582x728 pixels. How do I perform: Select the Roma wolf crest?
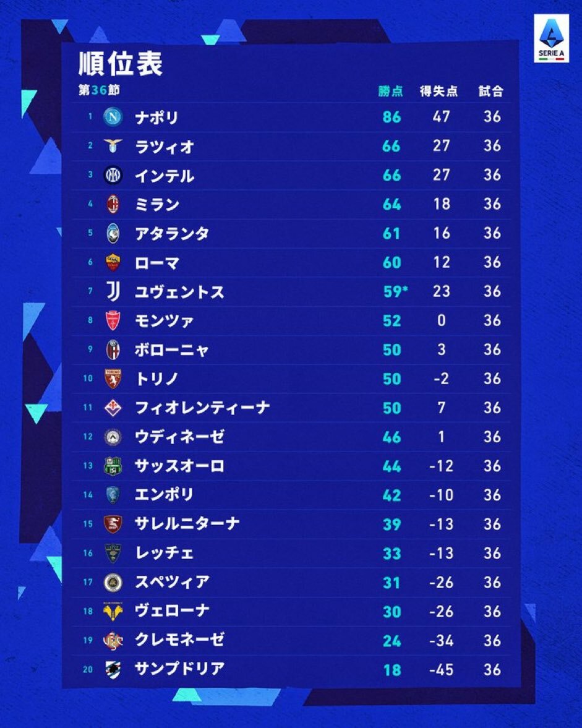click(x=113, y=262)
